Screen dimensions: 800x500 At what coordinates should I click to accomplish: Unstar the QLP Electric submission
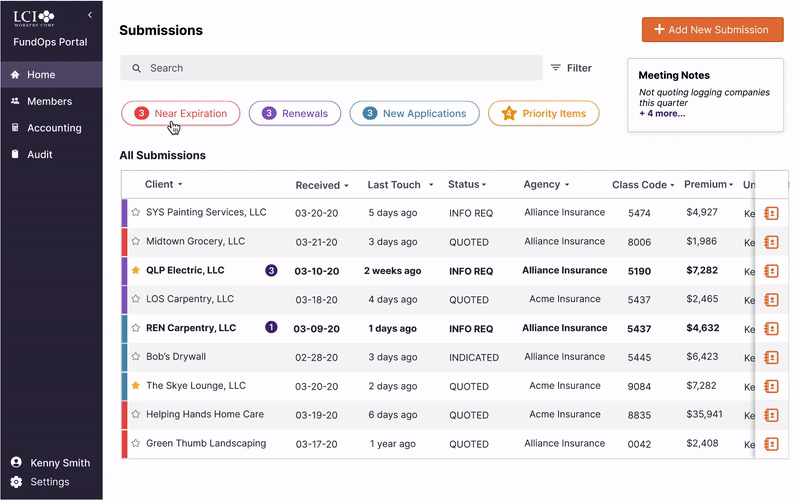[x=136, y=270]
